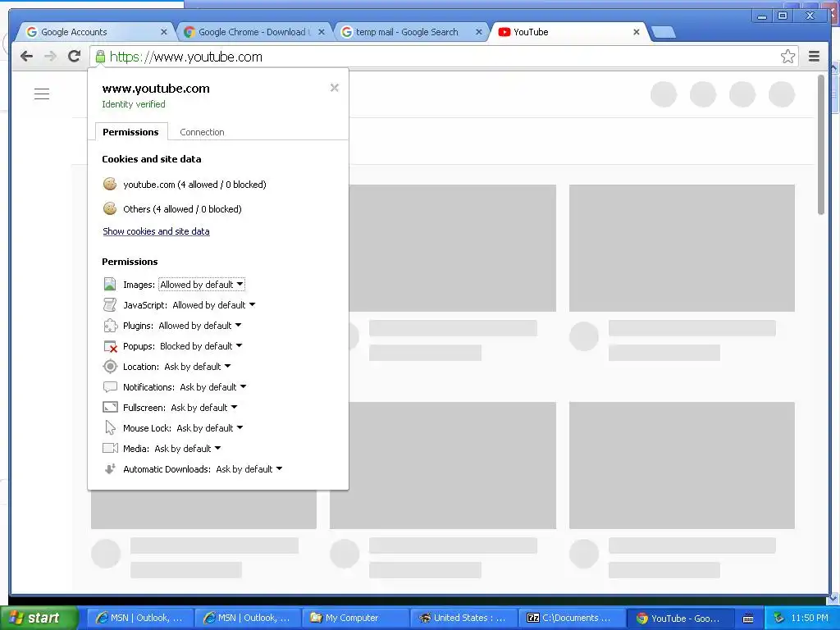Open United States taskbar window
The height and width of the screenshot is (630, 840).
464,618
